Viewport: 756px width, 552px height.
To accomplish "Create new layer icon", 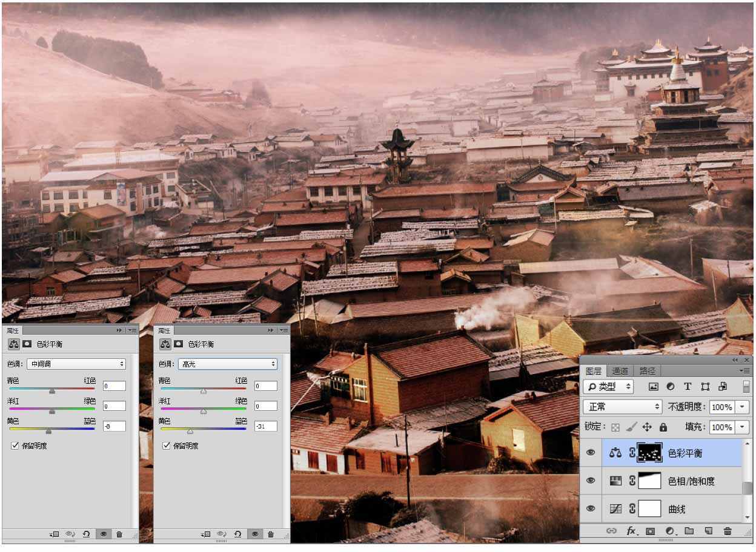I will pyautogui.click(x=709, y=531).
